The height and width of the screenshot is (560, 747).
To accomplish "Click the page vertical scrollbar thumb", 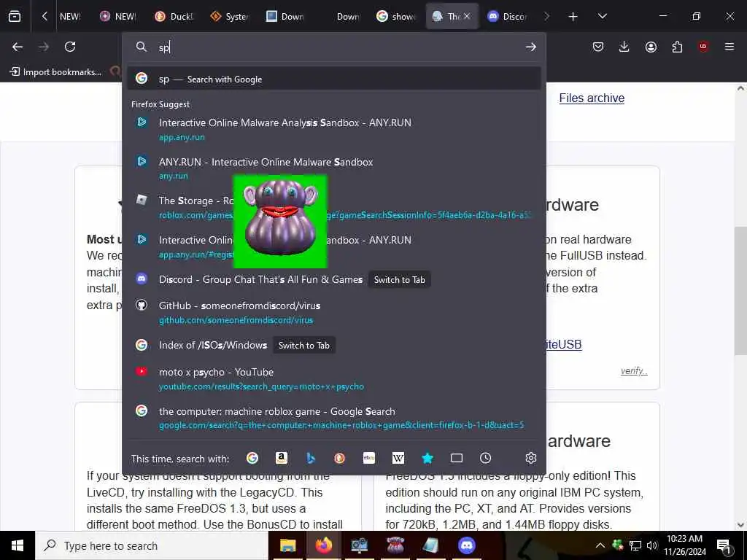I will (x=740, y=290).
